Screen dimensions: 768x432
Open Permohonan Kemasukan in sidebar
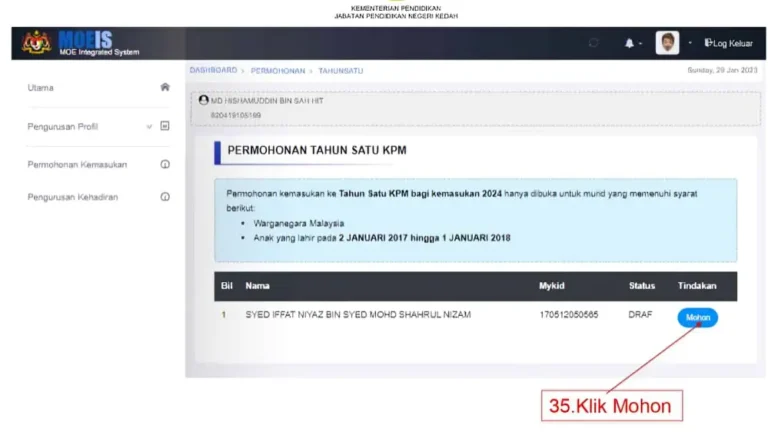(x=77, y=165)
